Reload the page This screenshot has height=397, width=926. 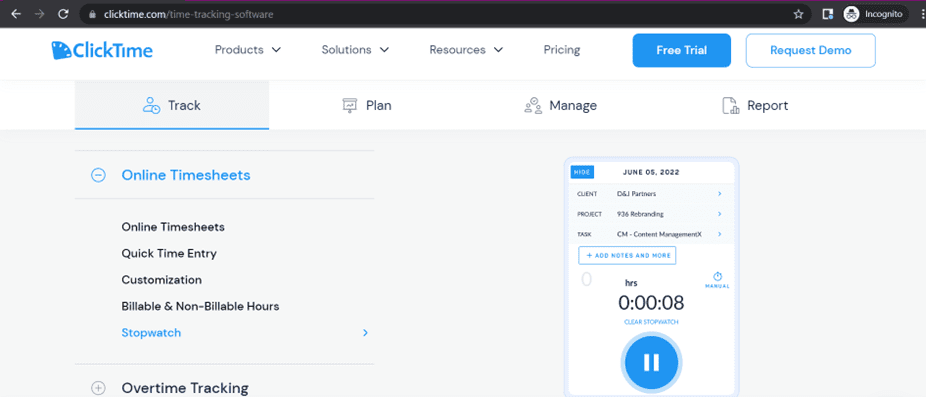pos(63,14)
